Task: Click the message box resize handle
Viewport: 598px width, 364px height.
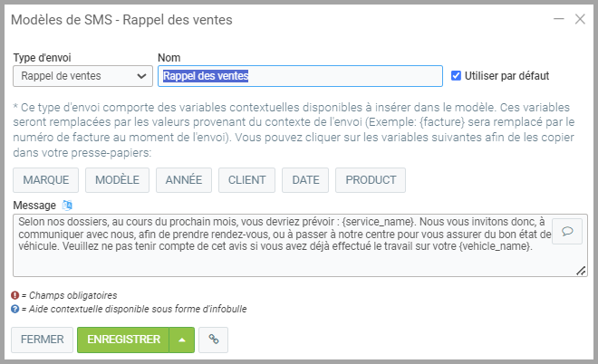Action: (x=581, y=270)
